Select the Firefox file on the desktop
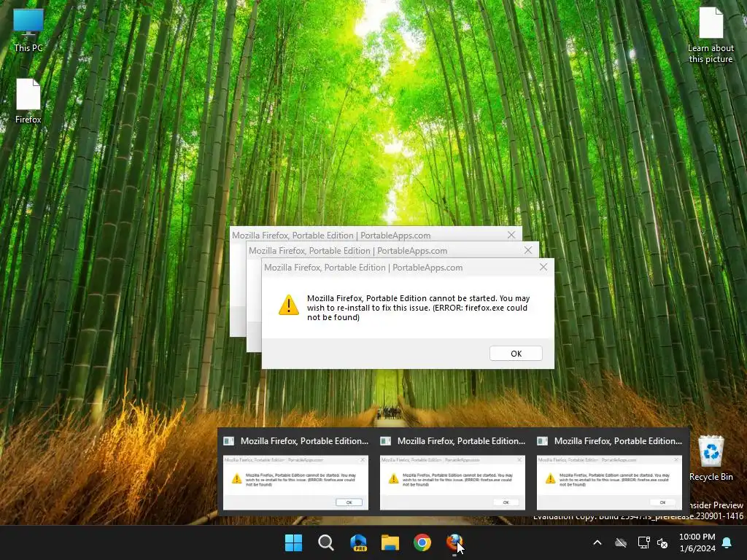The width and height of the screenshot is (747, 560). pos(28,101)
